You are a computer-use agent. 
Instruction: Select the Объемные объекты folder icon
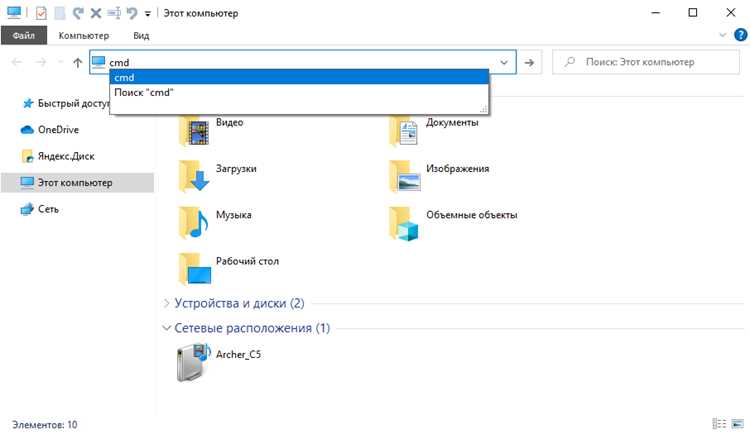point(405,223)
